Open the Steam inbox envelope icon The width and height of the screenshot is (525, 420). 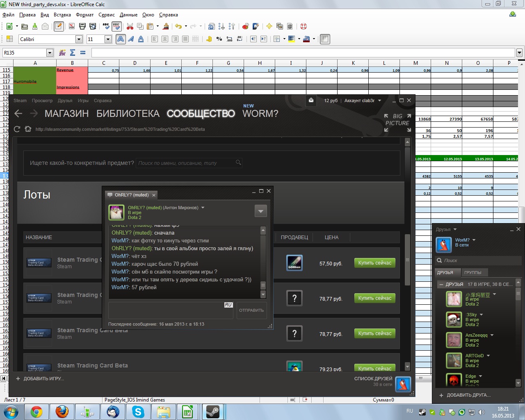311,100
